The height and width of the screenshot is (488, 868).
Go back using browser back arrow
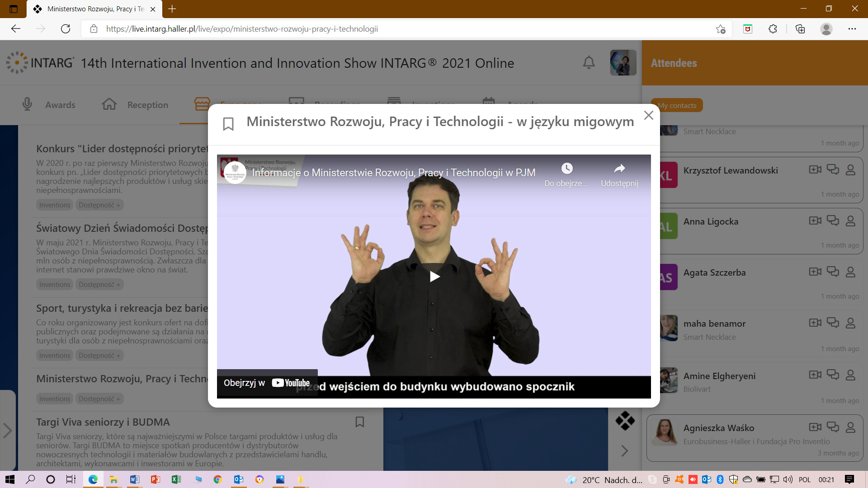(x=16, y=29)
